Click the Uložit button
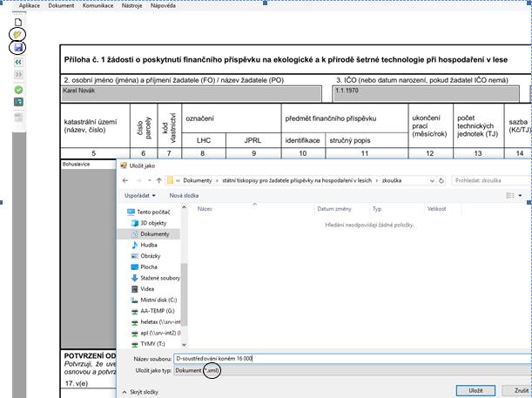This screenshot has height=398, width=532. pos(475,390)
